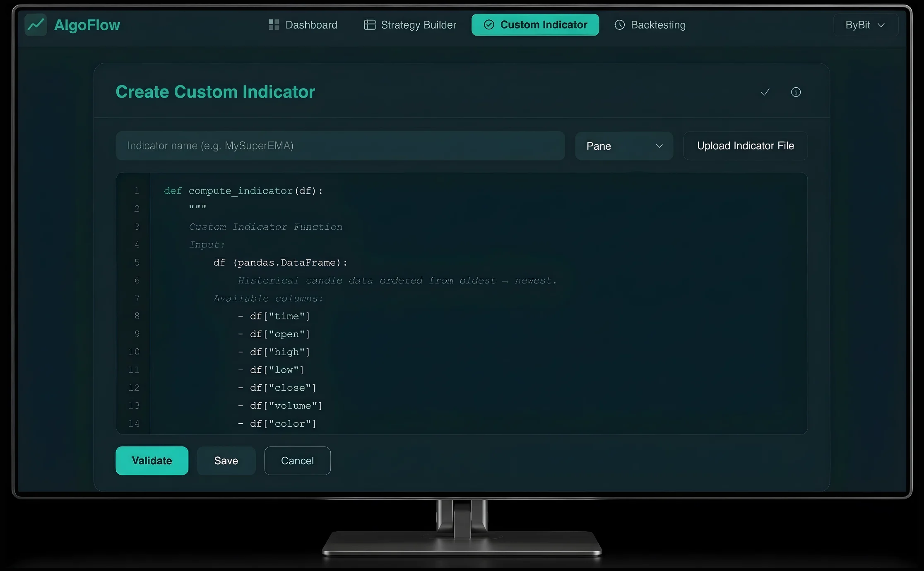Screen dimensions: 924x571
Task: Click the ByBit exchange chevron icon
Action: pos(882,25)
